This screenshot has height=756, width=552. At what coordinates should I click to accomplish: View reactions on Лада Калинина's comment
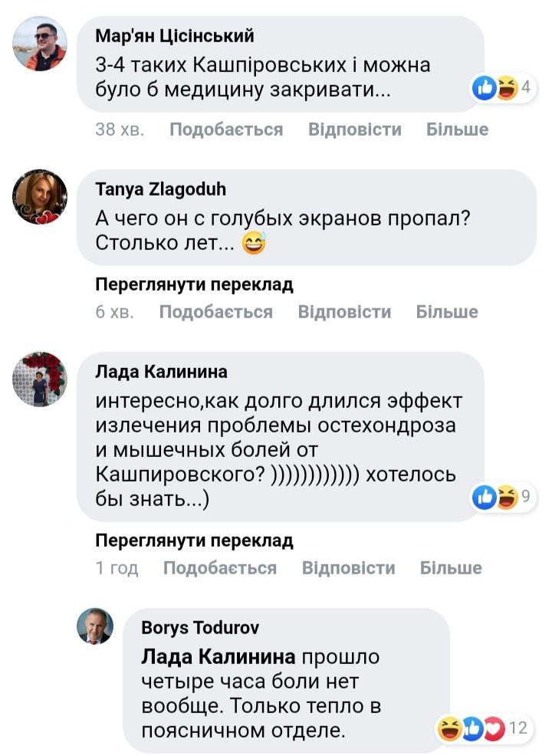[x=502, y=498]
